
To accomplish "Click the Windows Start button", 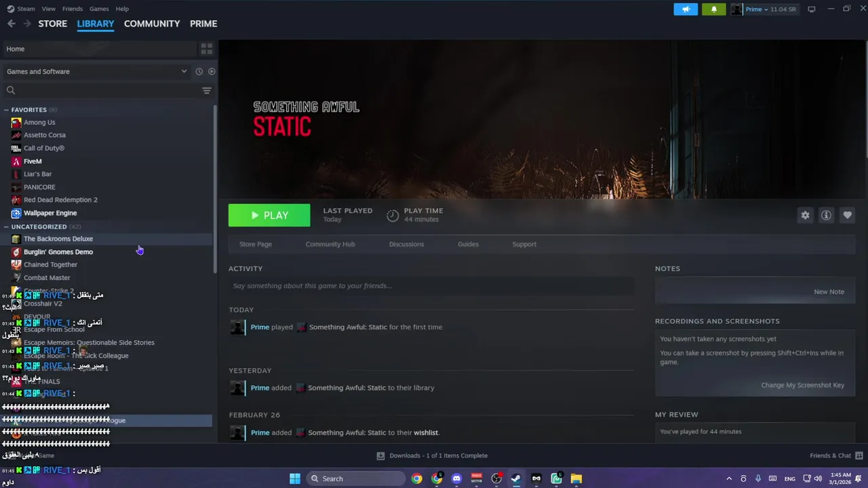I will pos(295,479).
